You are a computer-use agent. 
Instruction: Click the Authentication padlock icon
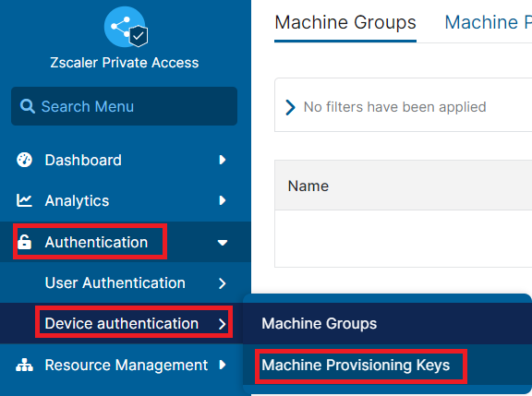(x=24, y=242)
